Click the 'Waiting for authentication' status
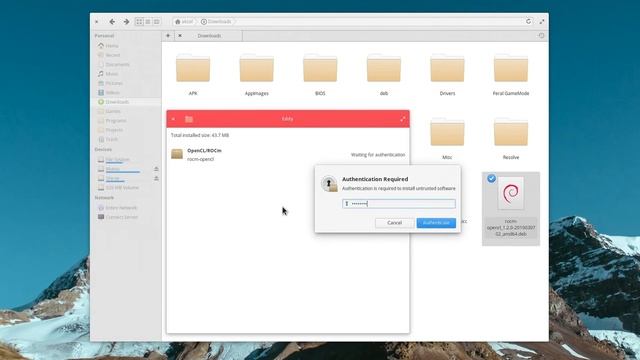The height and width of the screenshot is (360, 640). (x=378, y=155)
